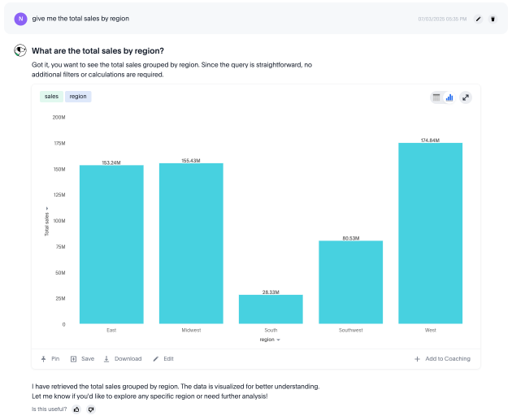Click the user avatar N
This screenshot has width=512, height=420.
point(20,18)
